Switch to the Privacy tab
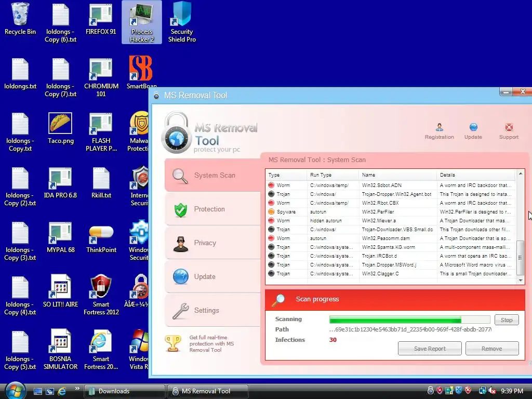 click(213, 243)
